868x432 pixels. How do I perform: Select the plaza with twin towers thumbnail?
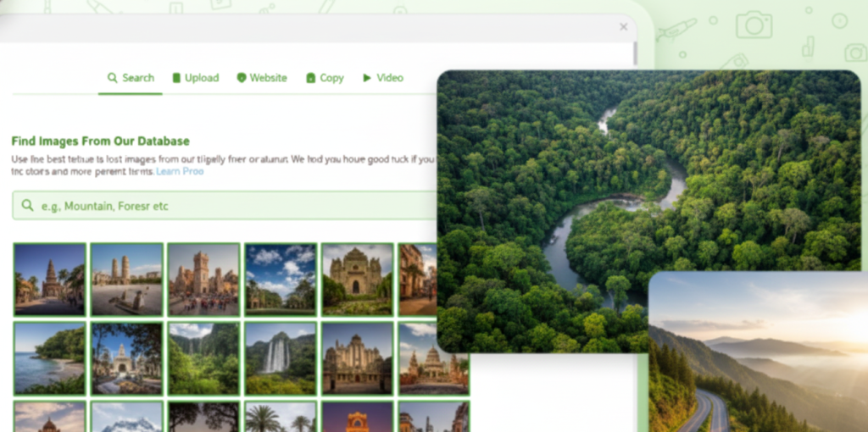pos(126,279)
